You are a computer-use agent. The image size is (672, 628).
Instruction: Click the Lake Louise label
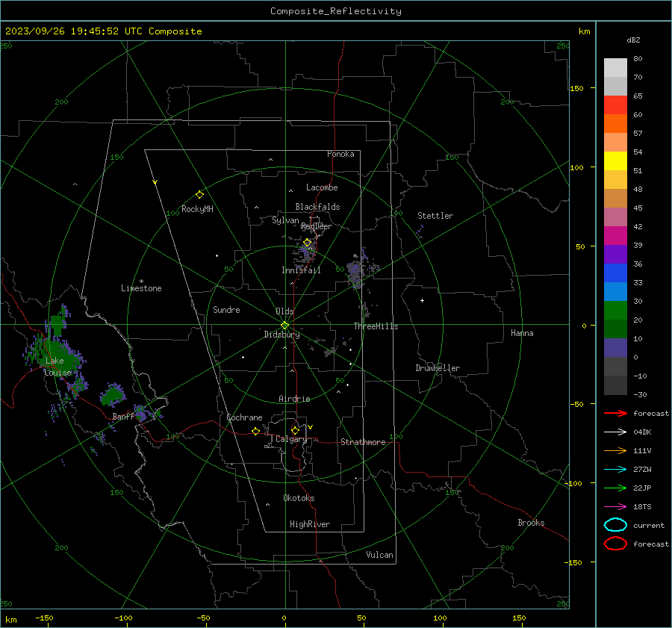coord(57,367)
